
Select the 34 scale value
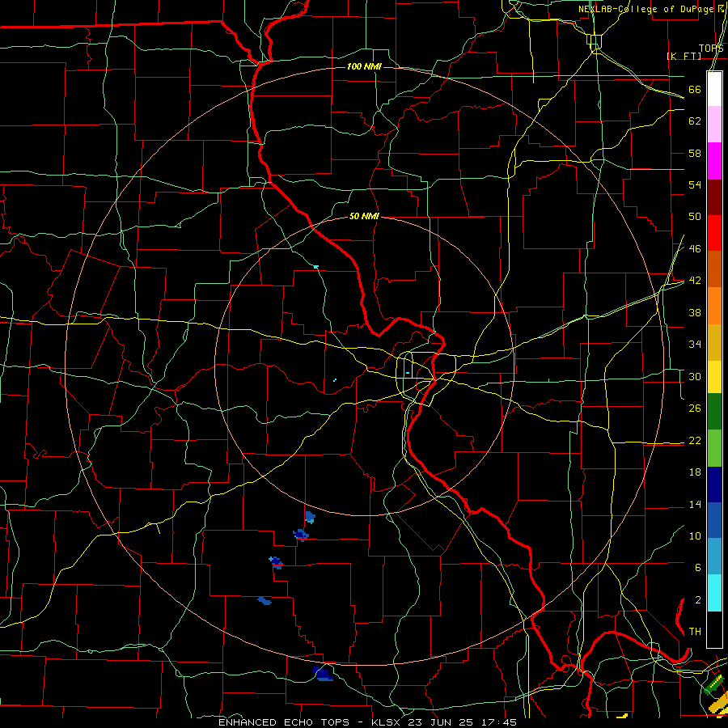[x=695, y=345]
